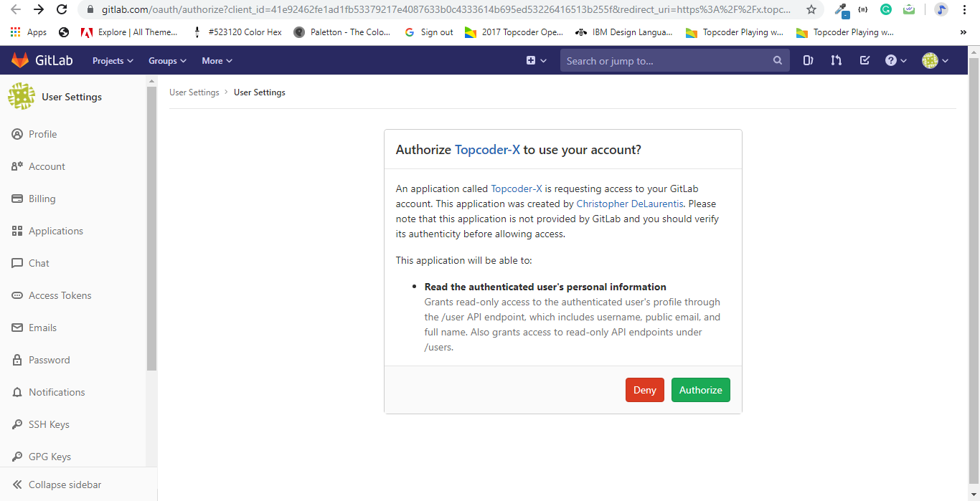Click the eyedropper extension icon

click(x=842, y=10)
